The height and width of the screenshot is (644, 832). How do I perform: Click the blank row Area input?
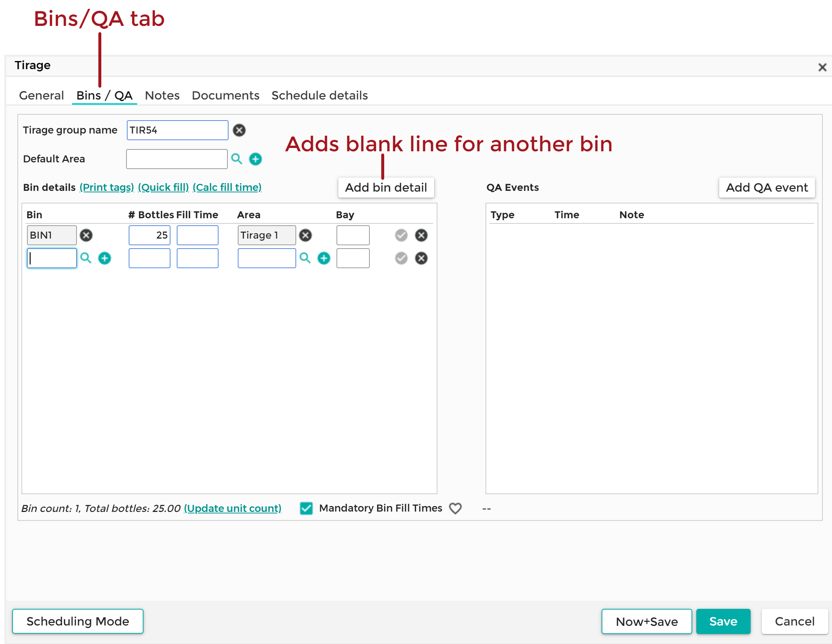267,258
